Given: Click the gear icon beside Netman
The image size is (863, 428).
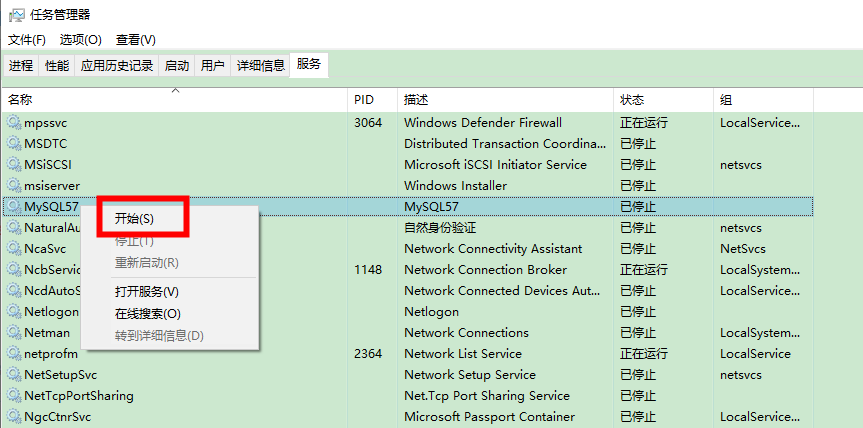Looking at the screenshot, I should (x=14, y=332).
